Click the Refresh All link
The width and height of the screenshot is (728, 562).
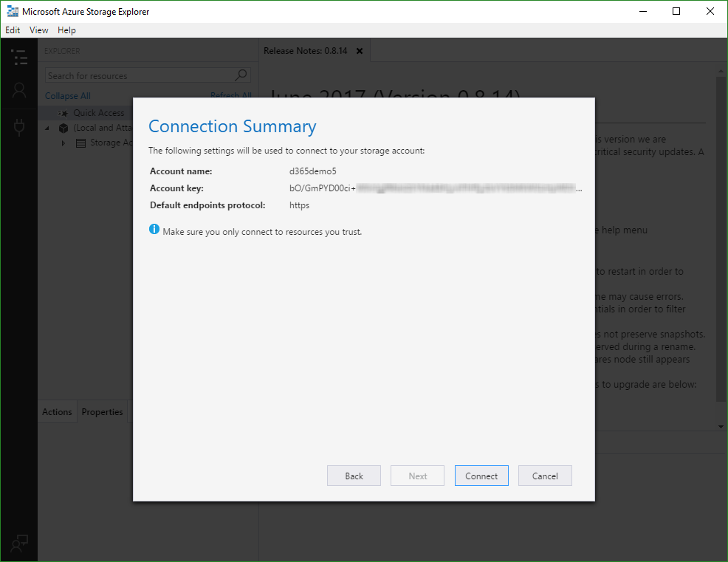click(231, 95)
